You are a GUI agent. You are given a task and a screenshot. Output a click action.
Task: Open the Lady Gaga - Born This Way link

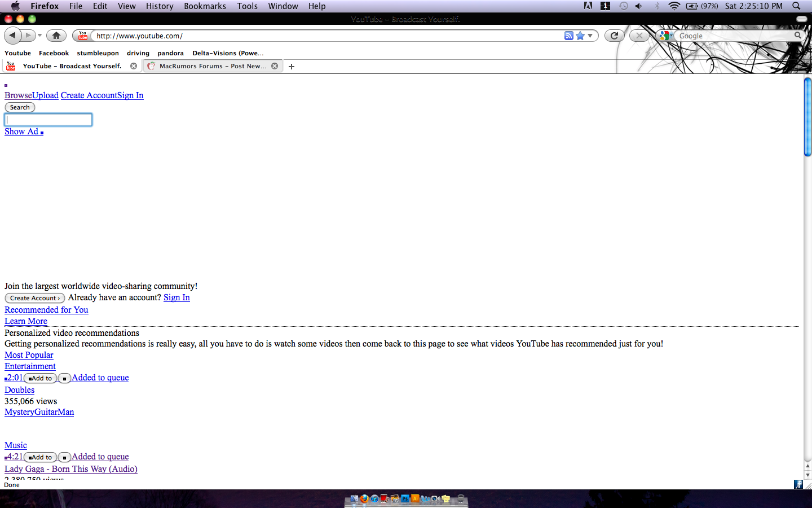(x=71, y=469)
